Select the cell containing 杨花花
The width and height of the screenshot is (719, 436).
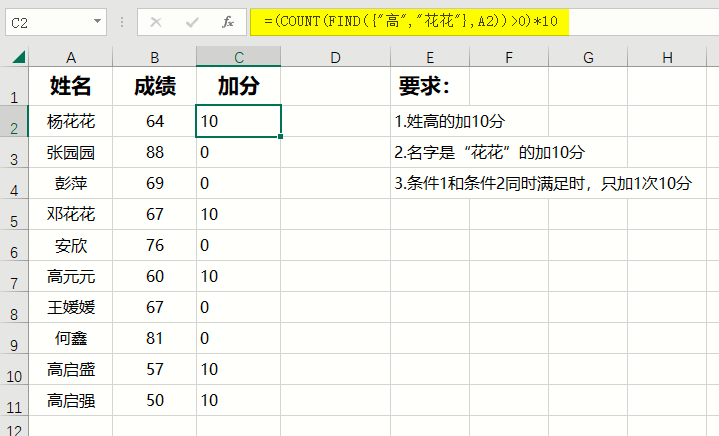(x=71, y=121)
